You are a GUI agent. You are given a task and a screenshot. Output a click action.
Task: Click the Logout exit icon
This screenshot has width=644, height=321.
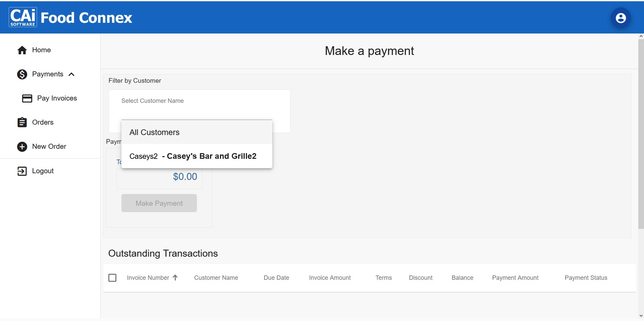[22, 171]
